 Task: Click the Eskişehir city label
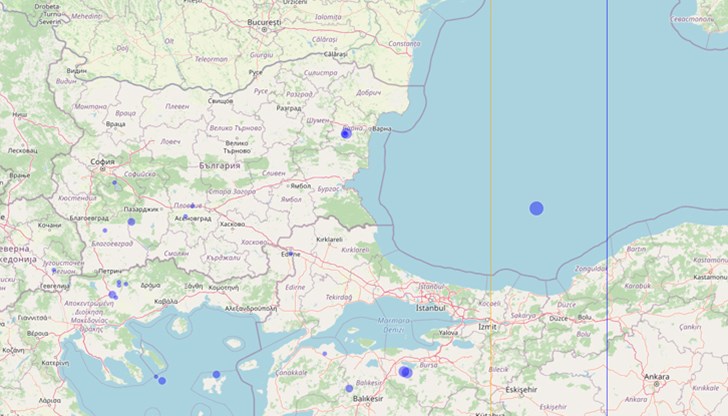click(x=522, y=388)
